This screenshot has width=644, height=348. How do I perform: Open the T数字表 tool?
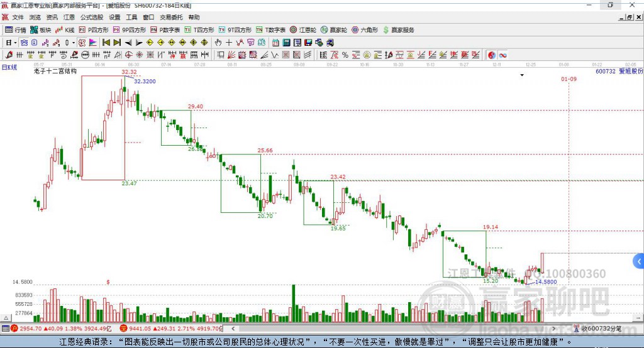coord(270,30)
